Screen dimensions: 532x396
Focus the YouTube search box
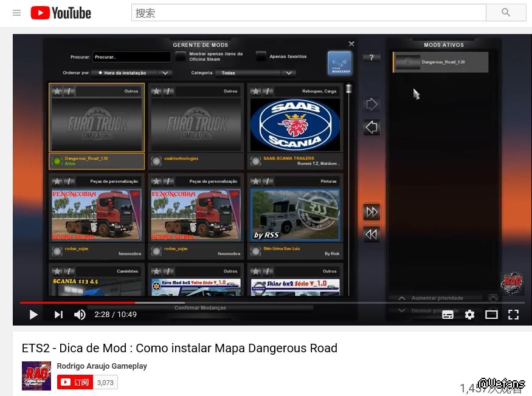coord(309,13)
